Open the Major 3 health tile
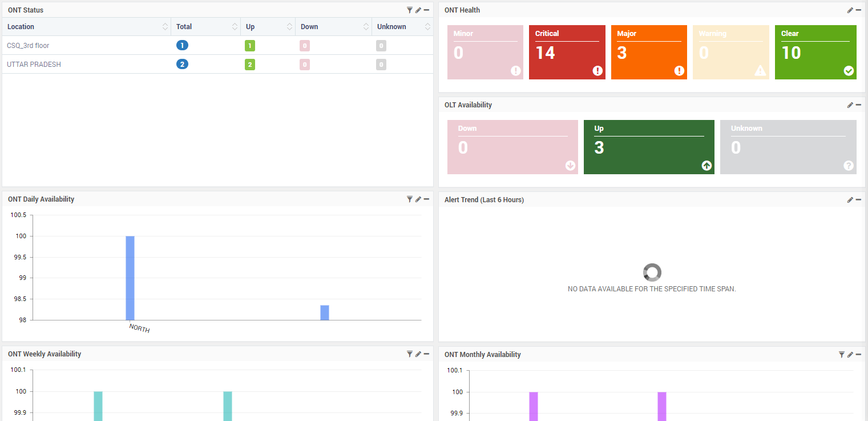The height and width of the screenshot is (421, 868). (x=649, y=52)
